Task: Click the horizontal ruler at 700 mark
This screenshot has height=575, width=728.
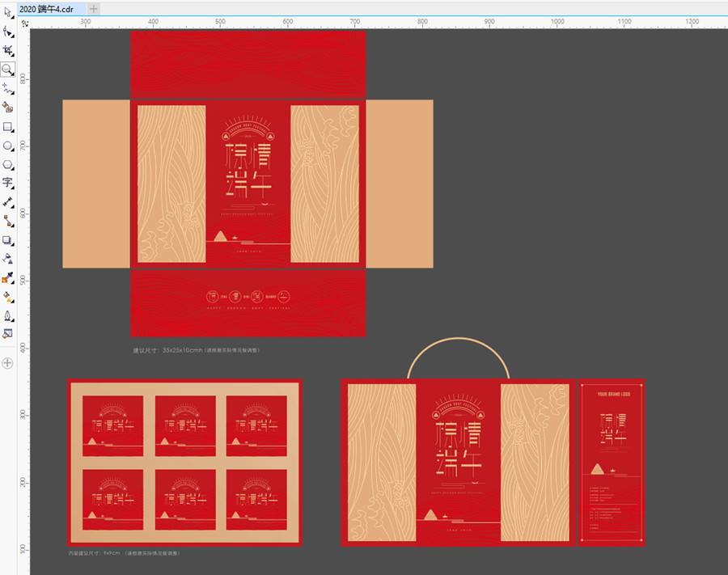Action: 355,22
